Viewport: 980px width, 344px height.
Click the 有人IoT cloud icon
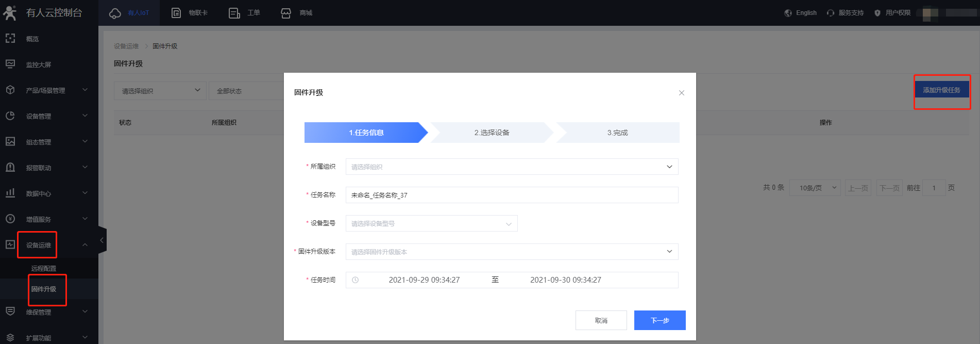(x=115, y=13)
